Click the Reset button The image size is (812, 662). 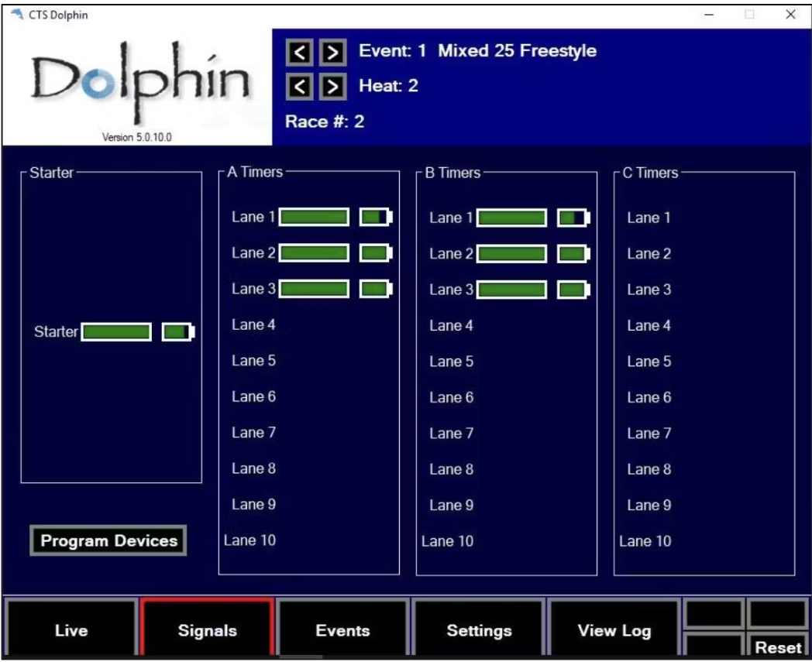click(778, 646)
